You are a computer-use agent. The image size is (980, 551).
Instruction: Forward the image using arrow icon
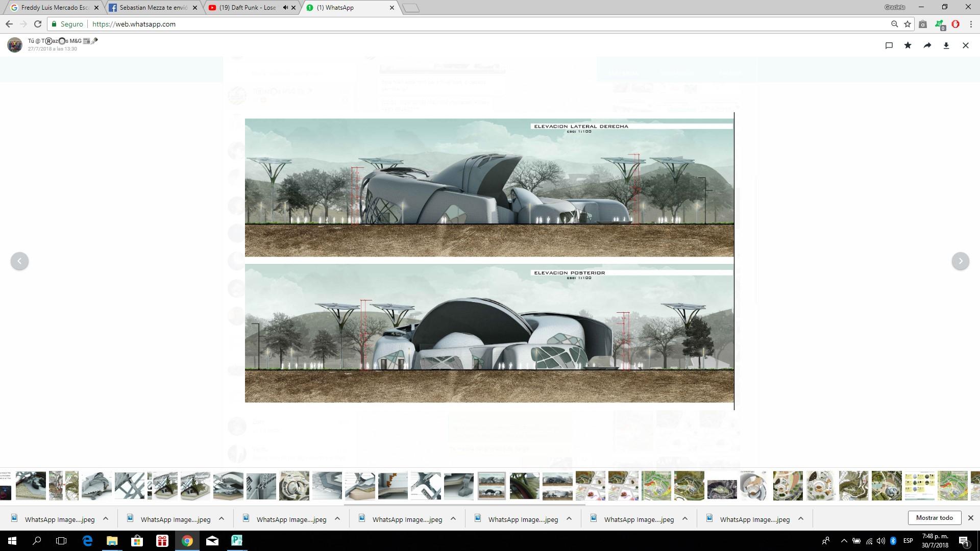927,45
